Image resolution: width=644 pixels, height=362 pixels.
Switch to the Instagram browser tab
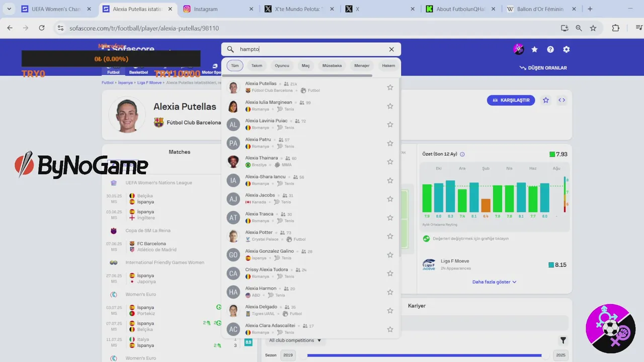(219, 9)
